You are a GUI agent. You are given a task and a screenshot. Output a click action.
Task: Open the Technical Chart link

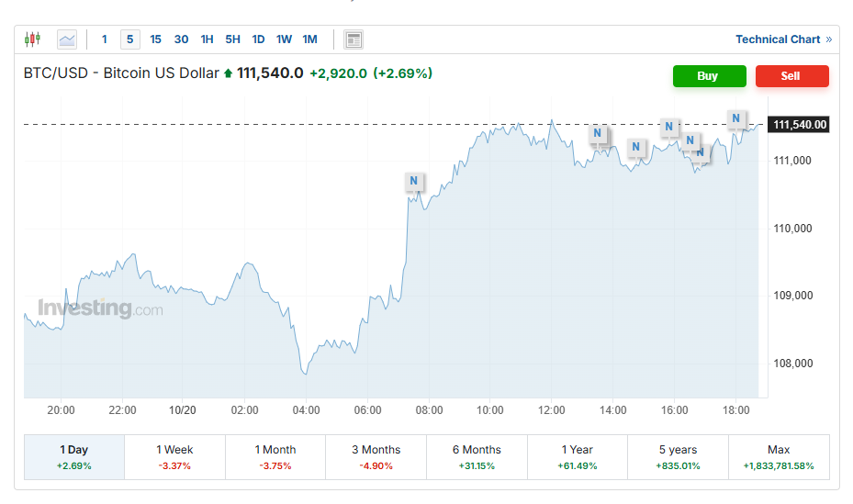click(x=777, y=39)
